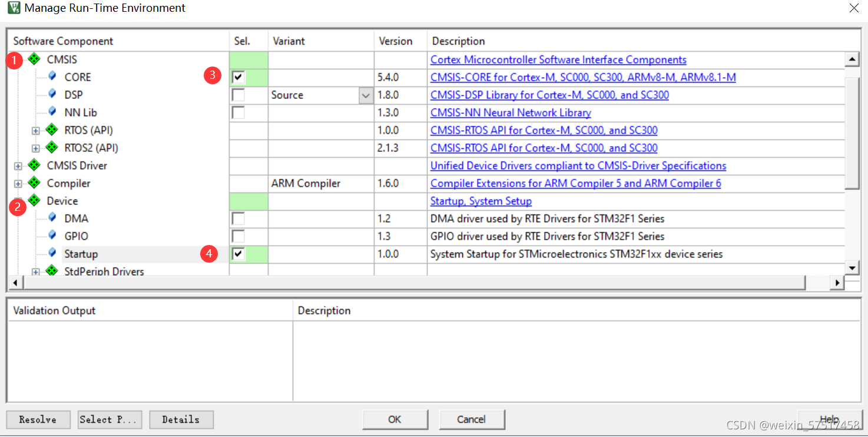Screen dimensions: 868x437
Task: Click the CORE blue component icon
Action: pos(52,76)
